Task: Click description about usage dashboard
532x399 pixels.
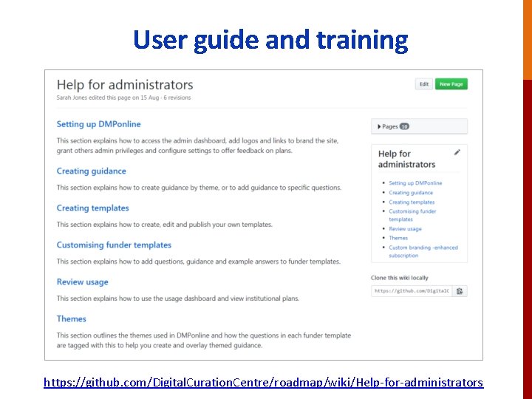Action: pyautogui.click(x=178, y=299)
